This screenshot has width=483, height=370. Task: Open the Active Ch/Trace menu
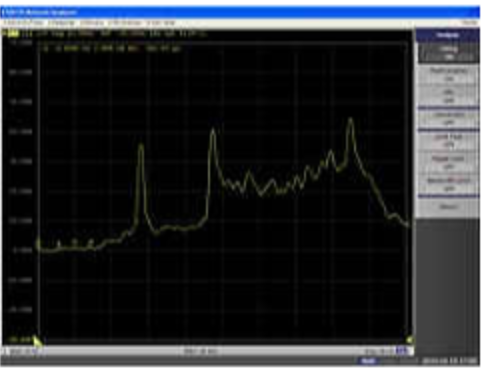[x=23, y=23]
